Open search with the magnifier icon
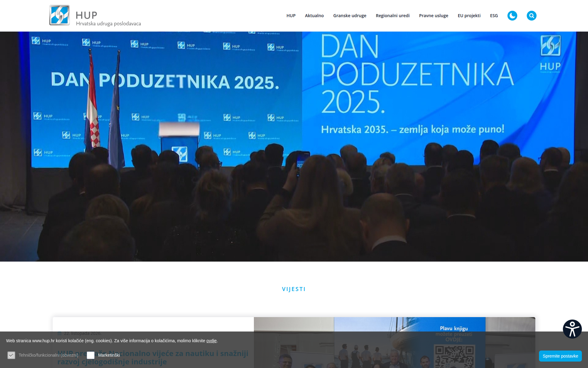 click(x=531, y=16)
